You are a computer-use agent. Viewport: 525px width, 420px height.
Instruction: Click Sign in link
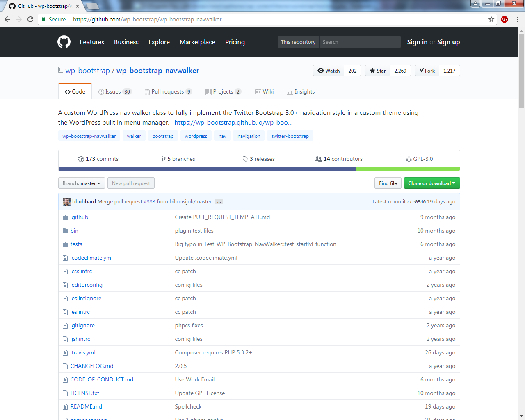[417, 42]
